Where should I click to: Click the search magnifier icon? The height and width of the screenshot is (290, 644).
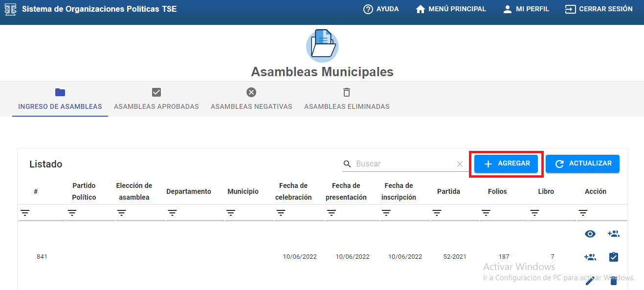point(347,164)
